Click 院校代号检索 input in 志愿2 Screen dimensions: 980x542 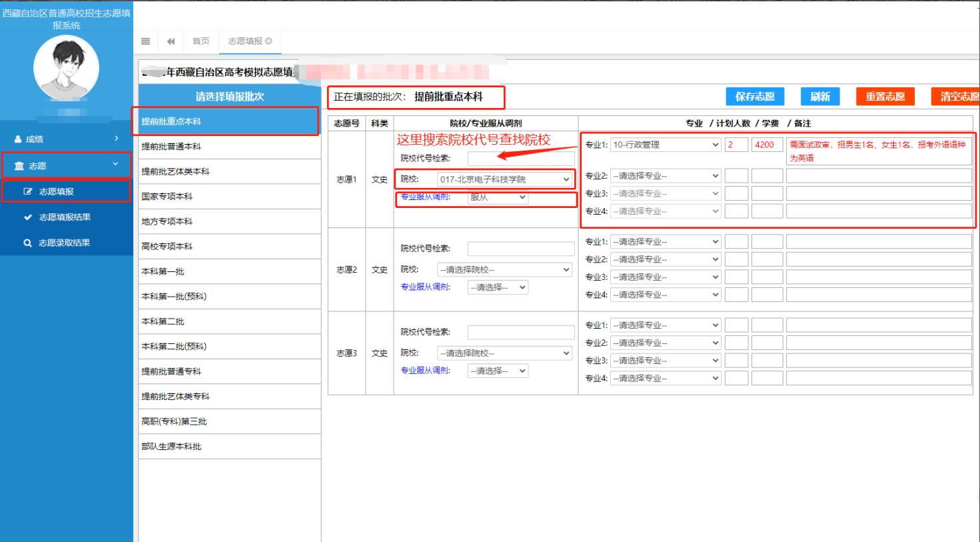click(520, 249)
